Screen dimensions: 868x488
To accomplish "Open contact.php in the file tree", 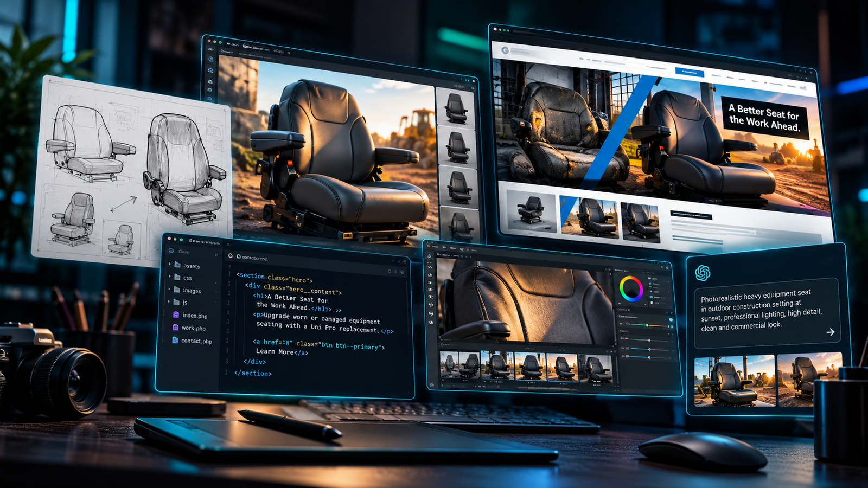I will click(x=192, y=341).
